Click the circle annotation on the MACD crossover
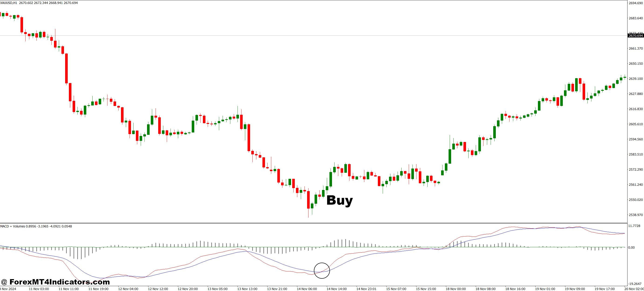 click(321, 271)
